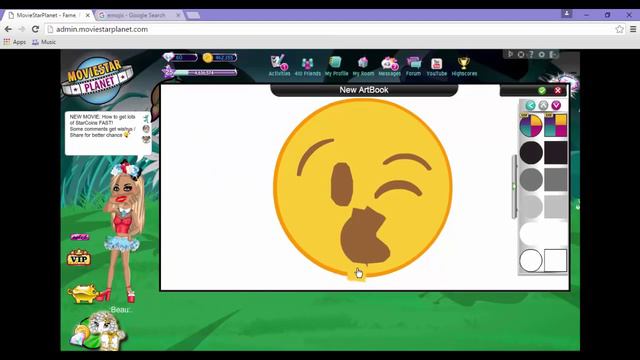Click the blonde avatar character
Screen dimensions: 640x360
pos(124,231)
